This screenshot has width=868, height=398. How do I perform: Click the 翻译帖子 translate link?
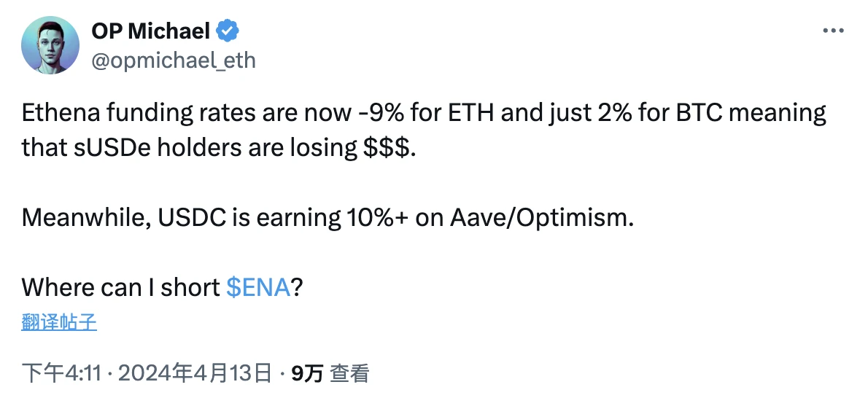(59, 322)
